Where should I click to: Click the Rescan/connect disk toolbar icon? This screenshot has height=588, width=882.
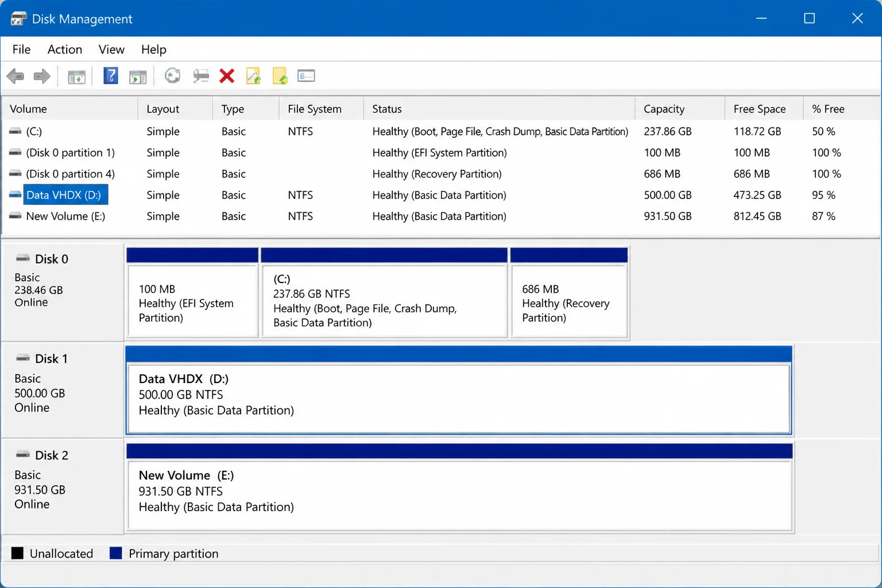click(x=200, y=76)
